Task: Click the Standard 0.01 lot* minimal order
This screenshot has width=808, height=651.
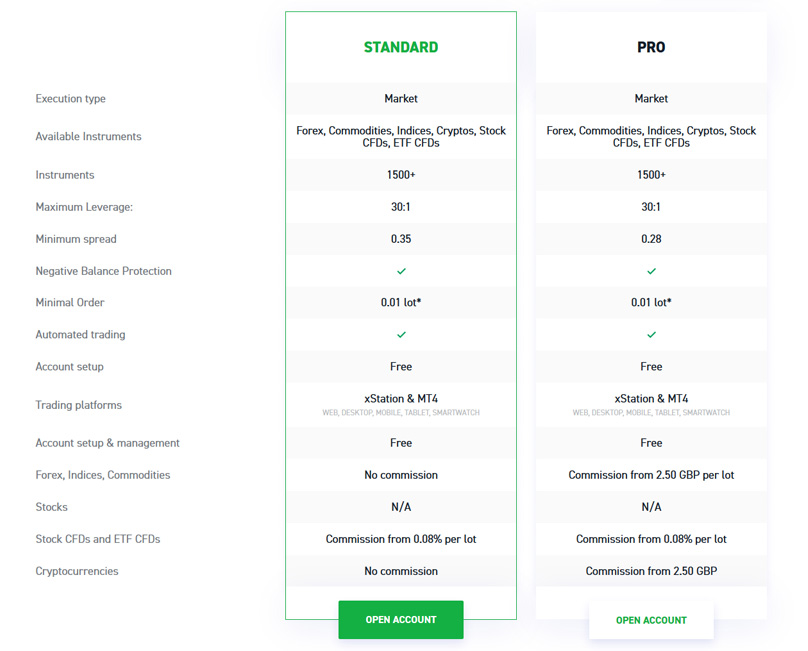Action: (401, 303)
